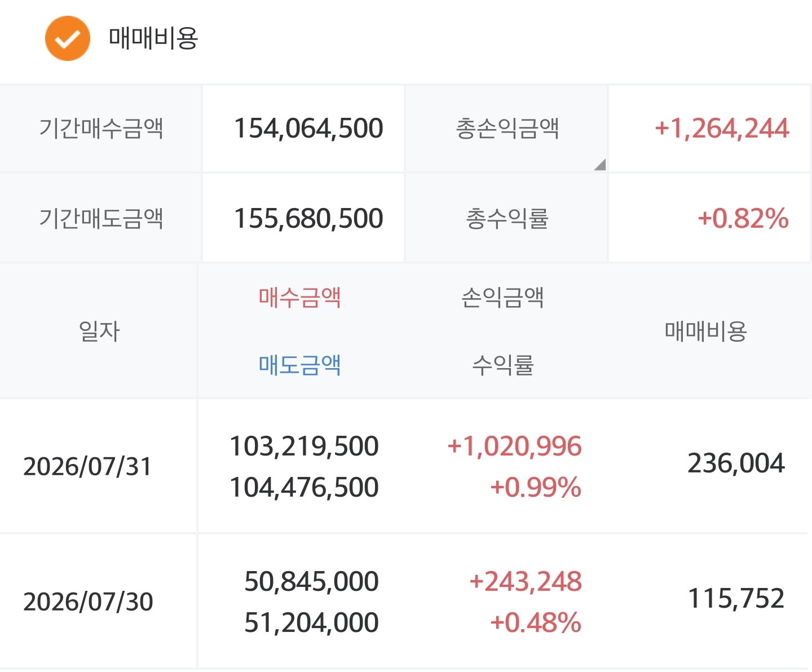Select the 수익률 column header
Image resolution: width=812 pixels, height=672 pixels.
502,365
